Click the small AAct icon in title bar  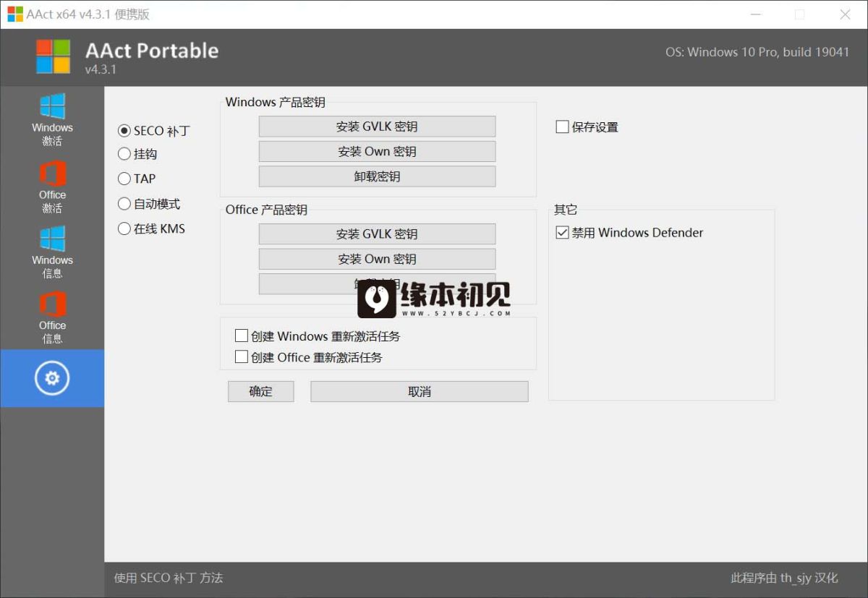click(x=14, y=14)
